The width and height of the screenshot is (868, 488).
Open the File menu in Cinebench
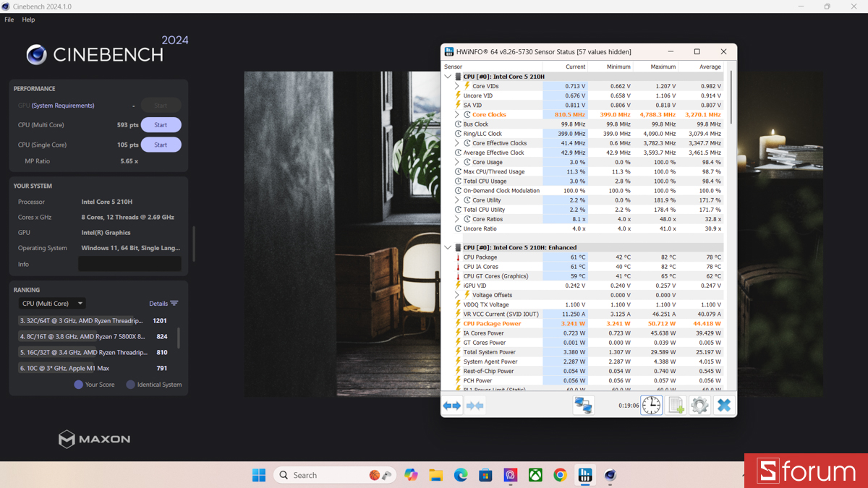coord(9,20)
